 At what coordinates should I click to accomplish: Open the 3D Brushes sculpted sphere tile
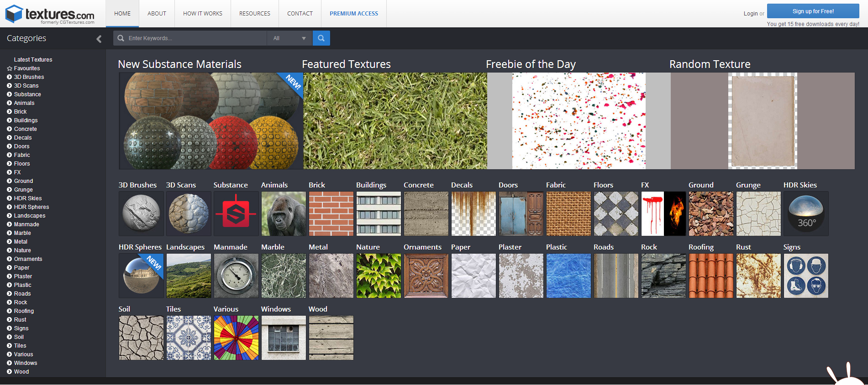coord(141,213)
